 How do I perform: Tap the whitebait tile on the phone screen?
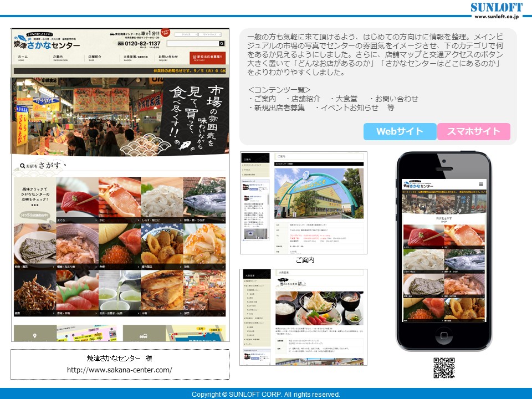tap(423, 261)
